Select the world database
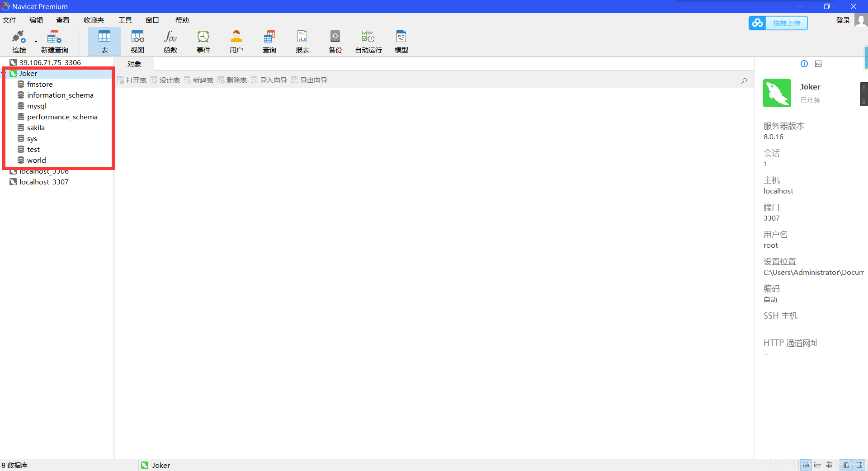868x471 pixels. [x=36, y=160]
